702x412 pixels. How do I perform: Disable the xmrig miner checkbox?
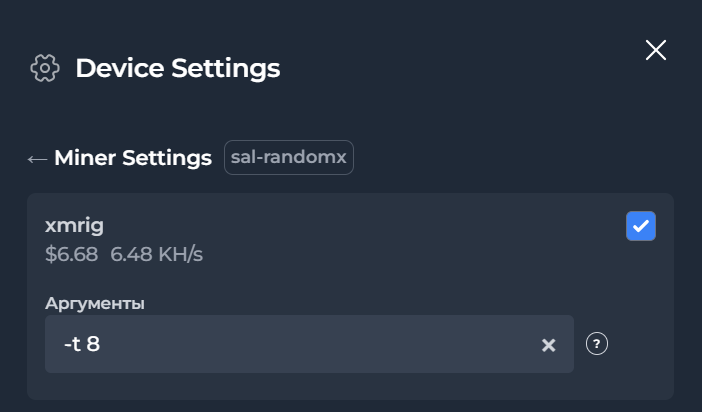[x=641, y=226]
